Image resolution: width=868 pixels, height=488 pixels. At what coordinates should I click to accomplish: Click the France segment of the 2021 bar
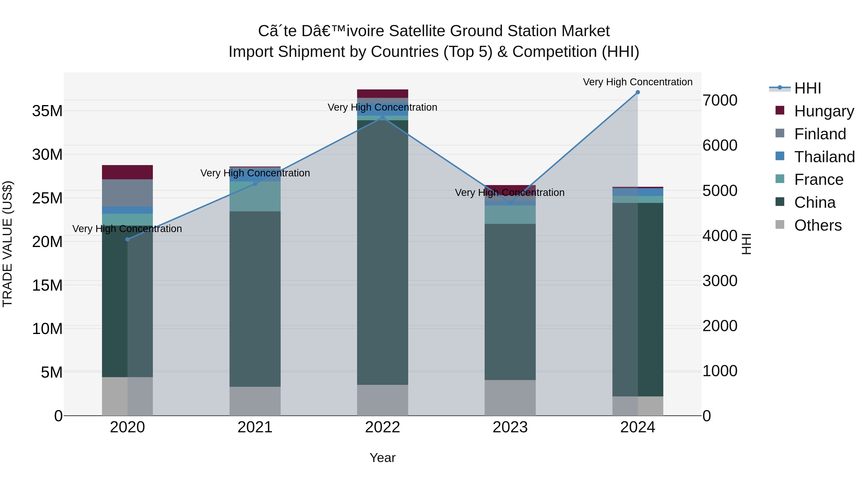(255, 196)
